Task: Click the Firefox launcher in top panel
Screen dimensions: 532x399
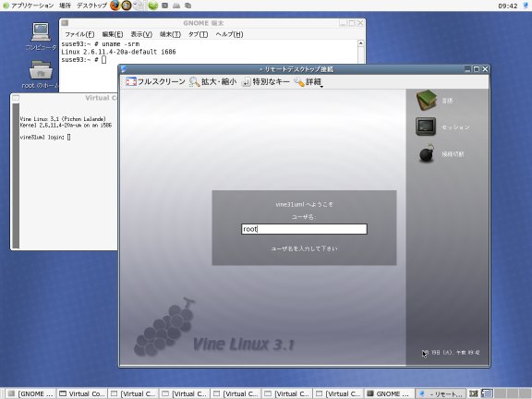Action: [115, 6]
